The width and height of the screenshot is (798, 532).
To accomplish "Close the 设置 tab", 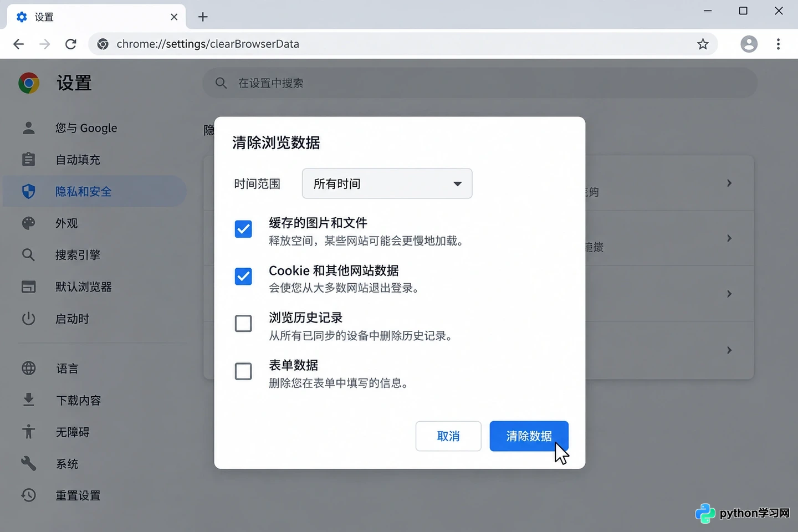I will point(174,17).
